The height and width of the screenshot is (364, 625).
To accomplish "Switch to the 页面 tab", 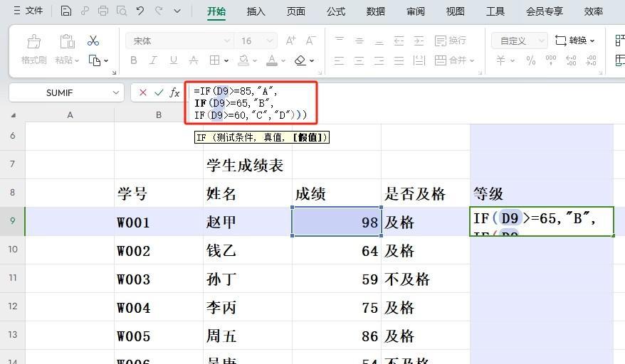I will pyautogui.click(x=295, y=11).
